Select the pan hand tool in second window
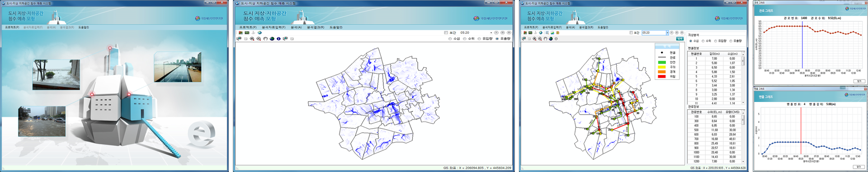This screenshot has width=868, height=172. [x=265, y=39]
